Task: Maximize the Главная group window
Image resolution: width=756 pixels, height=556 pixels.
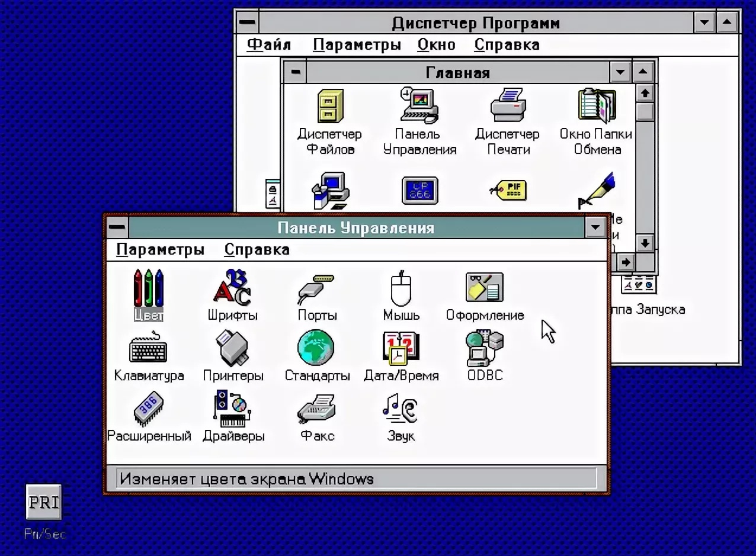Action: tap(643, 72)
